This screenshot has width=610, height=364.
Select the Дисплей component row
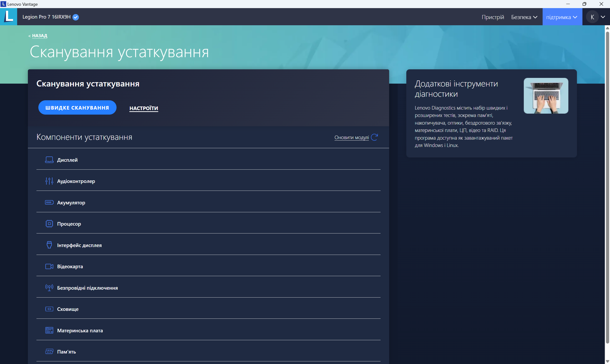click(208, 160)
